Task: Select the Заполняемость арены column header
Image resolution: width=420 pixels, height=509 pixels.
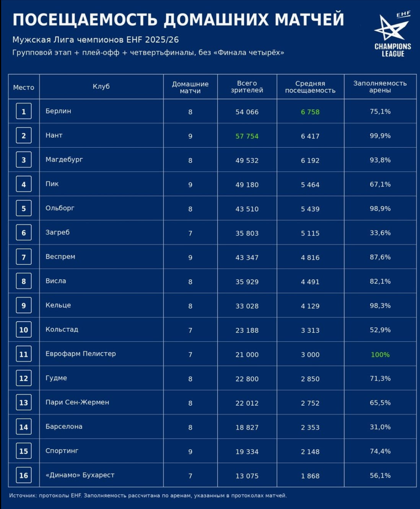Action: [380, 87]
